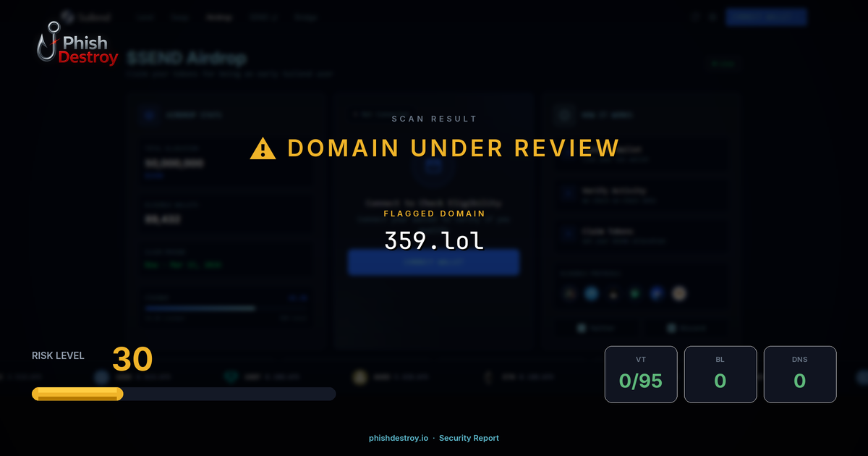The image size is (868, 456).
Task: Click the DNS count card
Action: pos(799,373)
